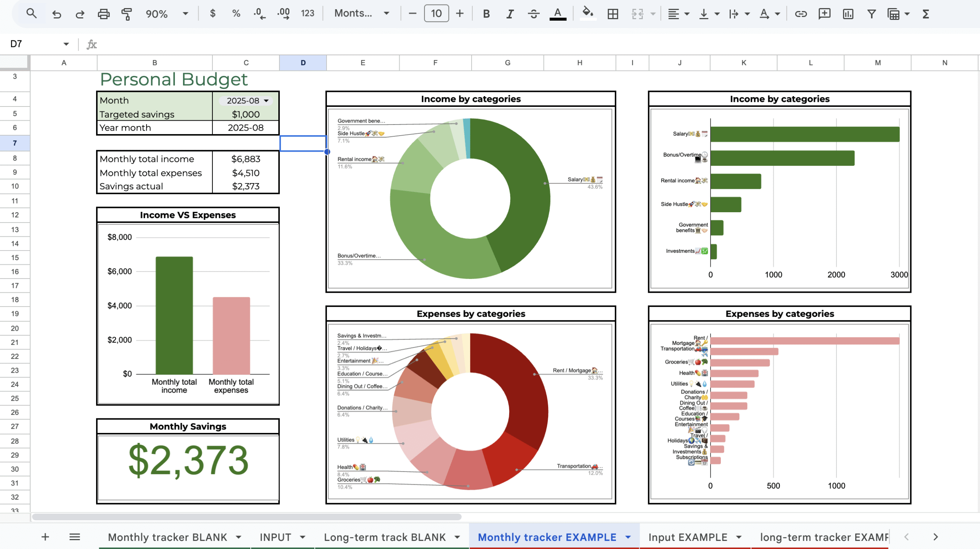Open the 90% zoom dropdown
This screenshot has height=549, width=980.
point(167,14)
